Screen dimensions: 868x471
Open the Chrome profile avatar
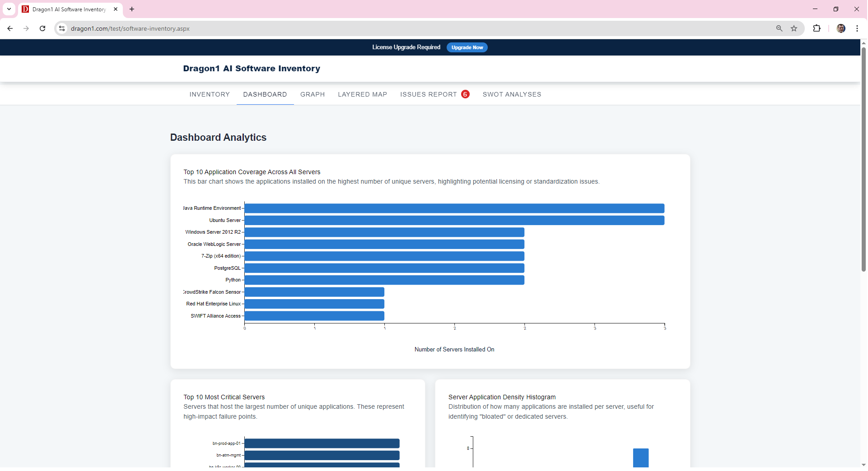tap(841, 28)
